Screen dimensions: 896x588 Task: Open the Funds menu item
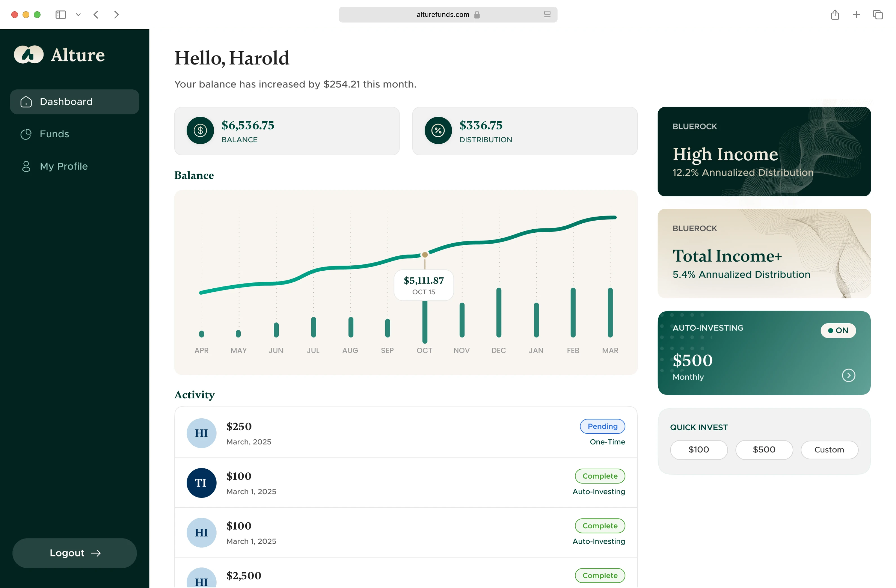point(55,134)
